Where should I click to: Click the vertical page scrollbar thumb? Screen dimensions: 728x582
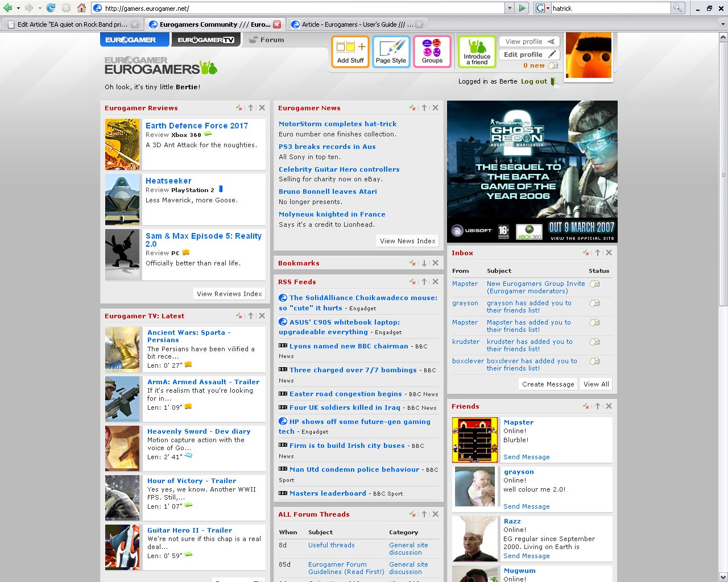tap(723, 174)
